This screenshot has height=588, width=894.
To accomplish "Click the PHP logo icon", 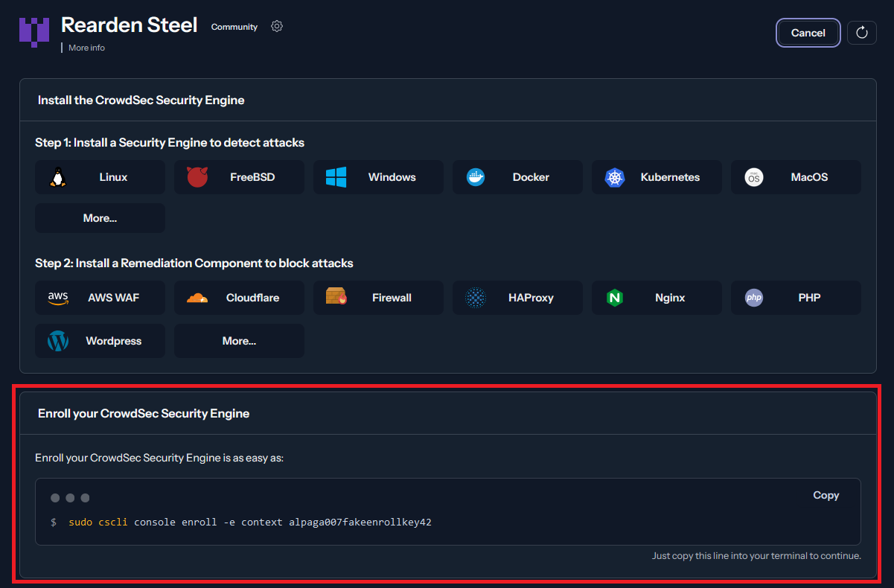I will coord(754,298).
